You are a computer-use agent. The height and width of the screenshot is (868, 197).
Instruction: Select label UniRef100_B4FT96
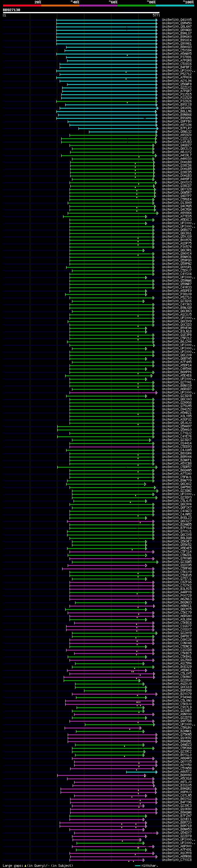(177, 802)
